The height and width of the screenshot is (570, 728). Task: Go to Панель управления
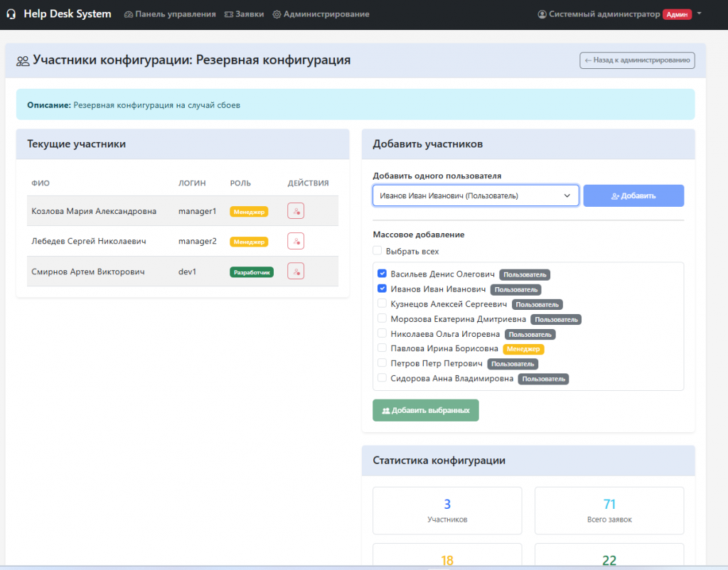click(176, 14)
